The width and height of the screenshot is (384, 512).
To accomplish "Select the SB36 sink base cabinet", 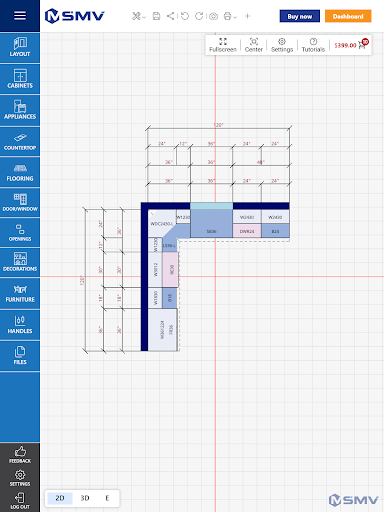I will click(x=211, y=223).
